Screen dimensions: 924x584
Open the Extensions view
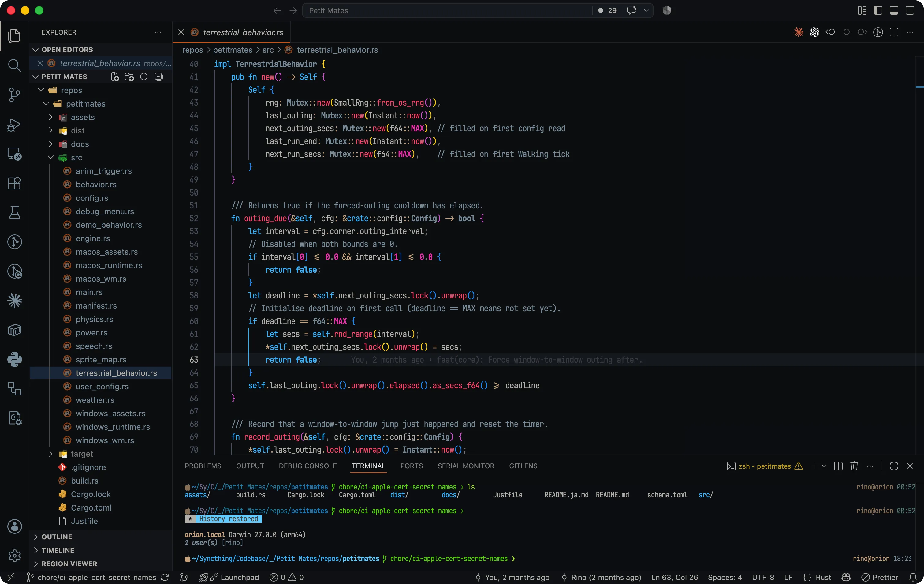coord(14,183)
